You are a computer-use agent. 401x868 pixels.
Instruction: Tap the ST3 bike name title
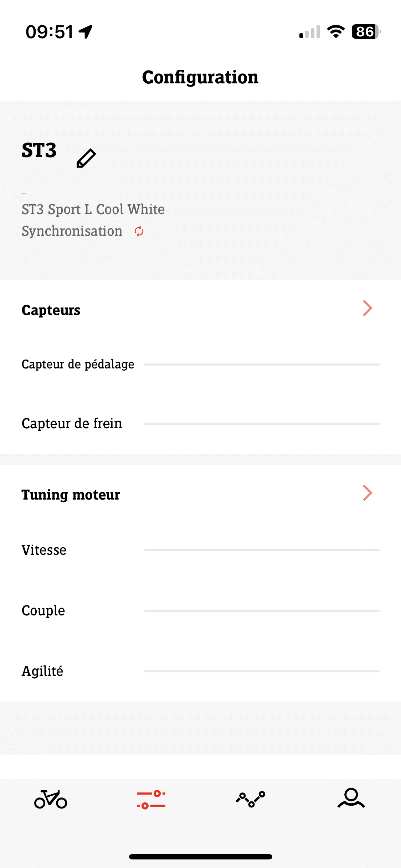click(39, 150)
